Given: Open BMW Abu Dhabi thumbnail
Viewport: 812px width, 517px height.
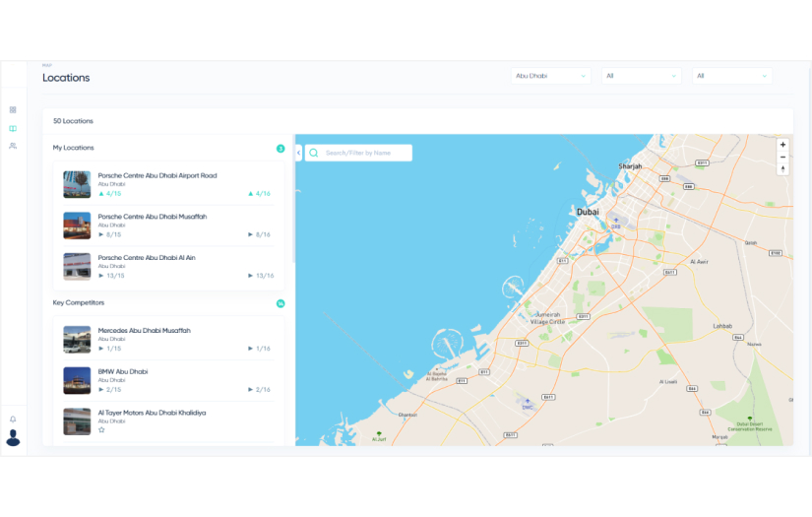Looking at the screenshot, I should (77, 380).
